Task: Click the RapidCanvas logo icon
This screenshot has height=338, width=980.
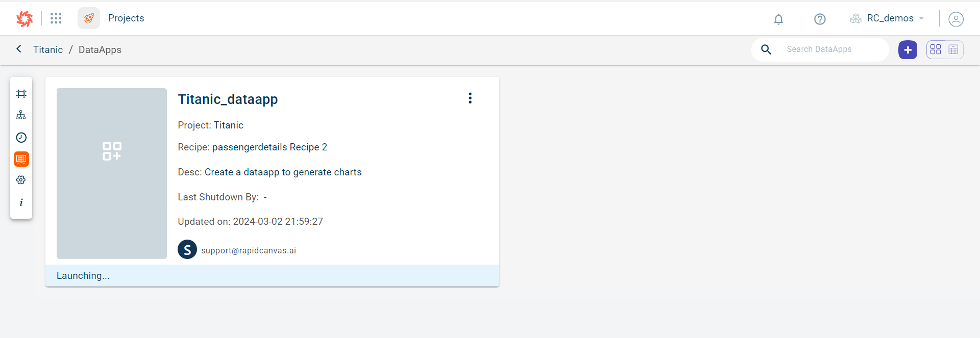Action: click(24, 18)
